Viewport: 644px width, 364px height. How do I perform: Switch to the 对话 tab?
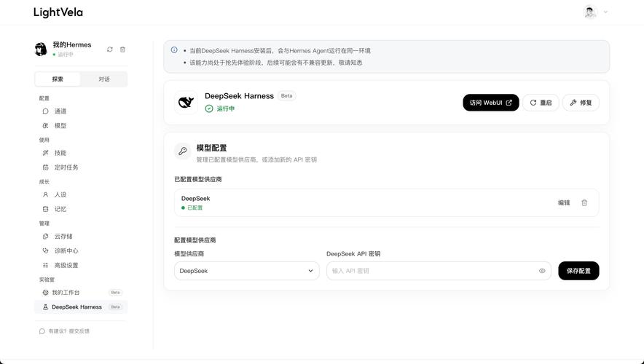(x=104, y=79)
